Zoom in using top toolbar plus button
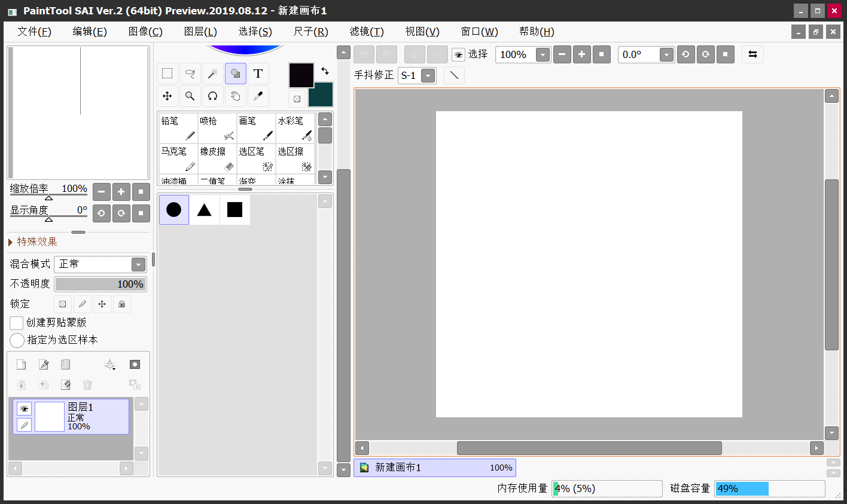Viewport: 847px width, 504px height. coord(581,54)
